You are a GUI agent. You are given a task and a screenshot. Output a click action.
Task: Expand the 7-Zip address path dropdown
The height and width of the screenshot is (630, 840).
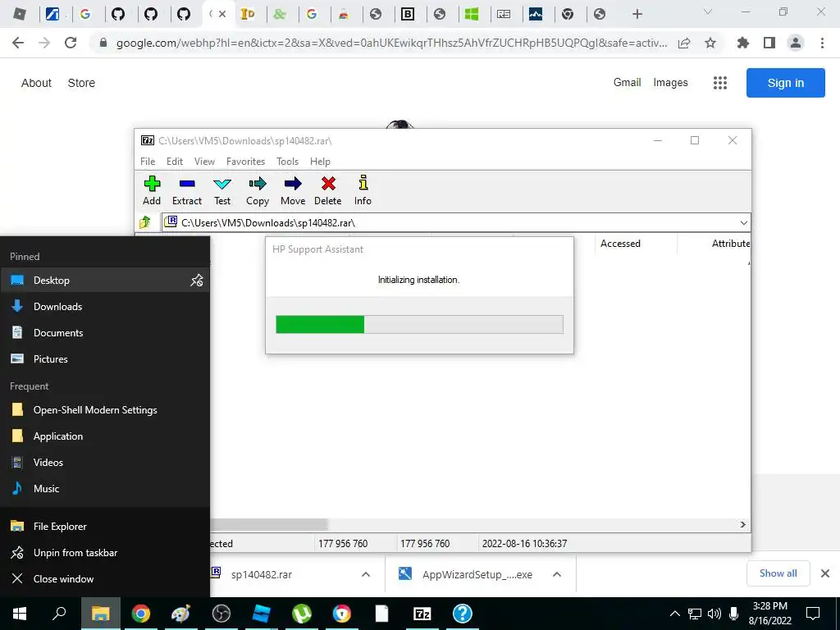pyautogui.click(x=743, y=223)
